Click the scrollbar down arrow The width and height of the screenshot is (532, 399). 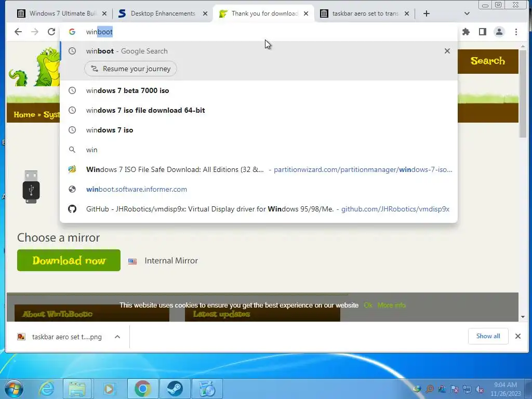523,317
